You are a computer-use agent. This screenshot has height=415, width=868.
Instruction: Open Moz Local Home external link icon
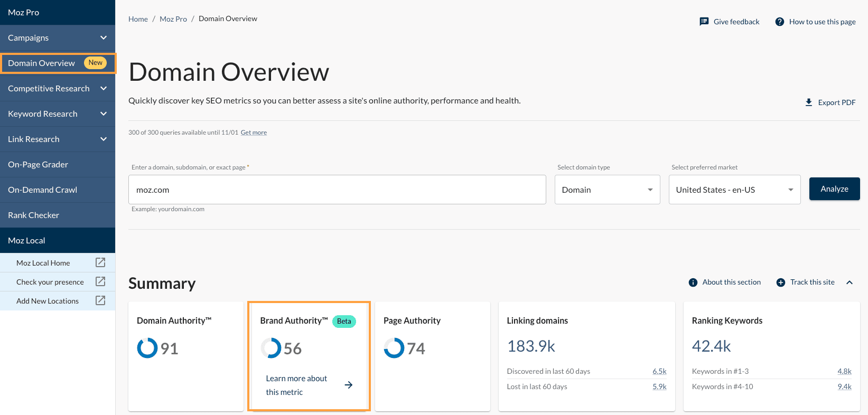click(x=100, y=262)
